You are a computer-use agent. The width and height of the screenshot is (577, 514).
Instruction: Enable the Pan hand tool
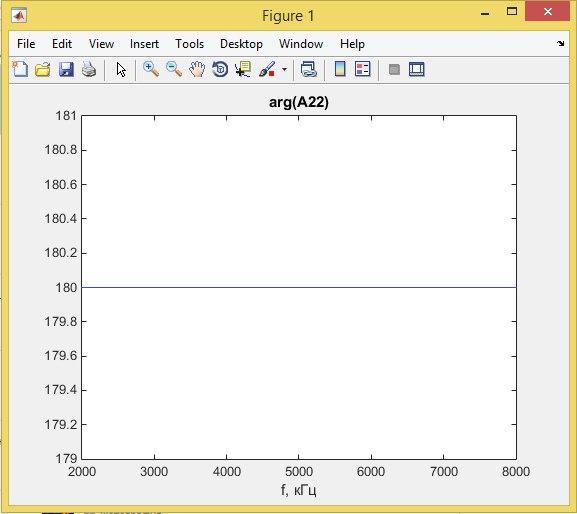197,69
